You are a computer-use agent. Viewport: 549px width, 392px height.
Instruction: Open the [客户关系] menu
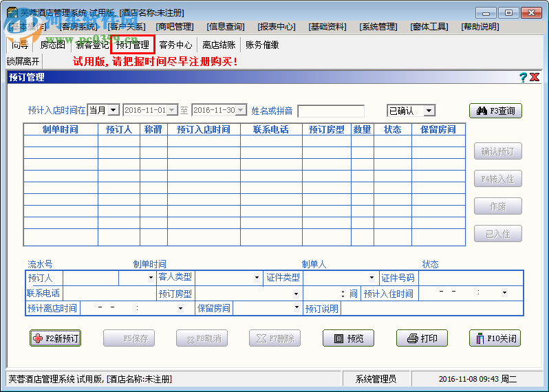pos(127,27)
